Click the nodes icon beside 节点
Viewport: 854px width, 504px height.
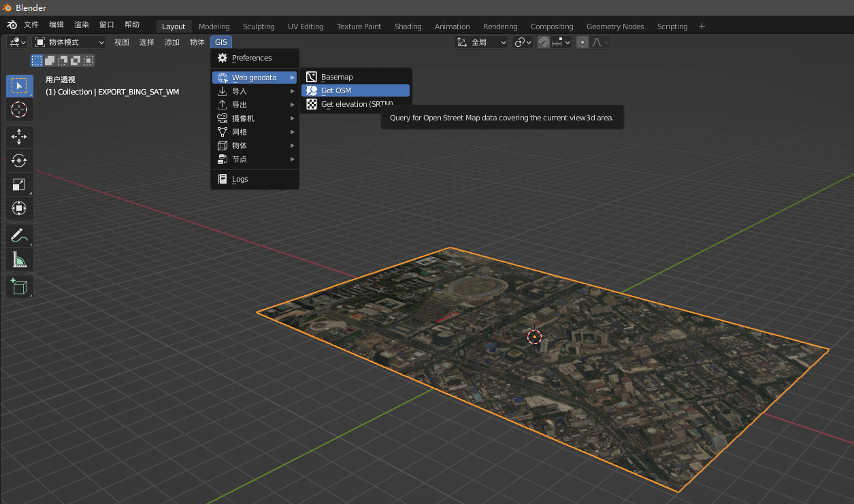(223, 159)
